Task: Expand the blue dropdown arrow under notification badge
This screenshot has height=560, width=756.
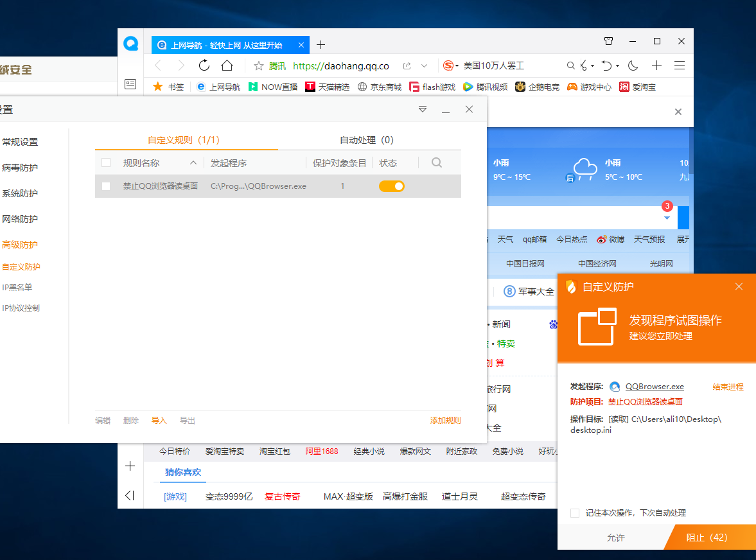Action: click(667, 218)
